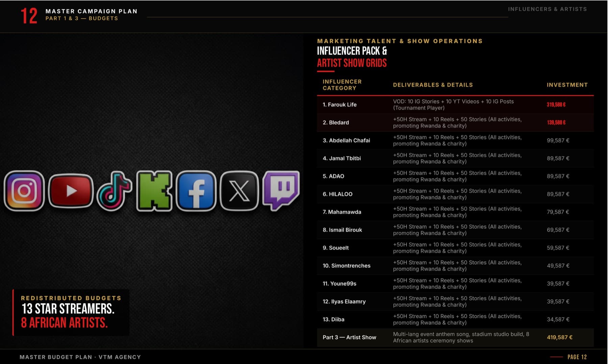Choose the purple Twitch icon
The image size is (608, 364).
281,191
